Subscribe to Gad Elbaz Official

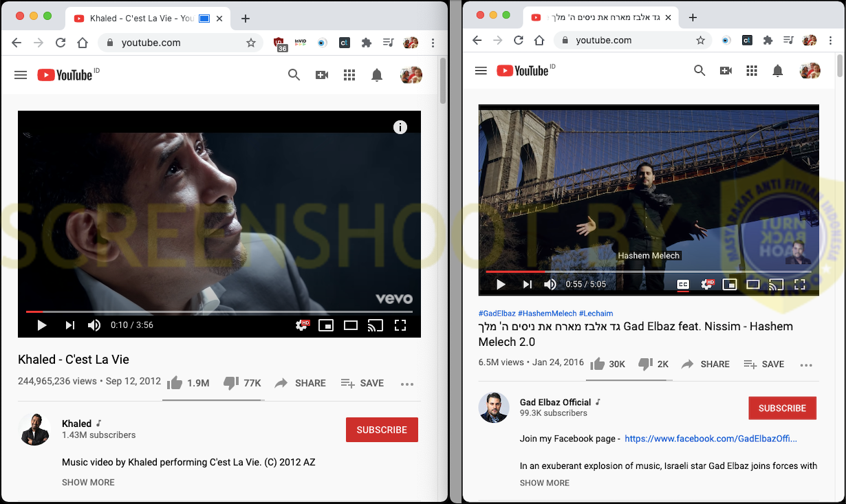[x=782, y=408]
